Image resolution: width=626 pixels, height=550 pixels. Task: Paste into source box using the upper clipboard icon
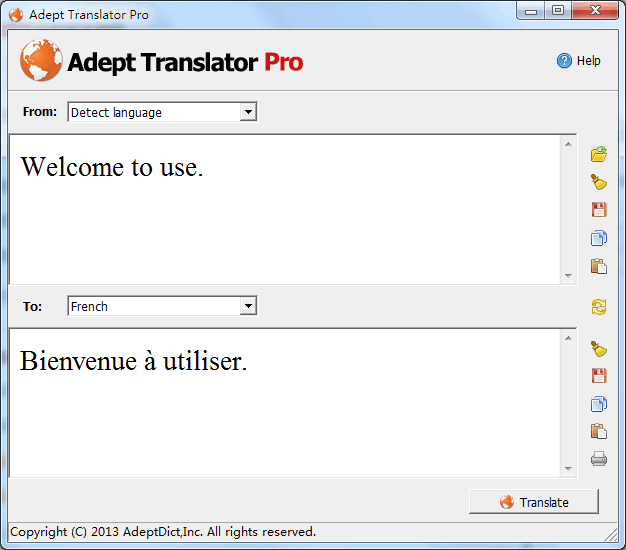(x=599, y=266)
